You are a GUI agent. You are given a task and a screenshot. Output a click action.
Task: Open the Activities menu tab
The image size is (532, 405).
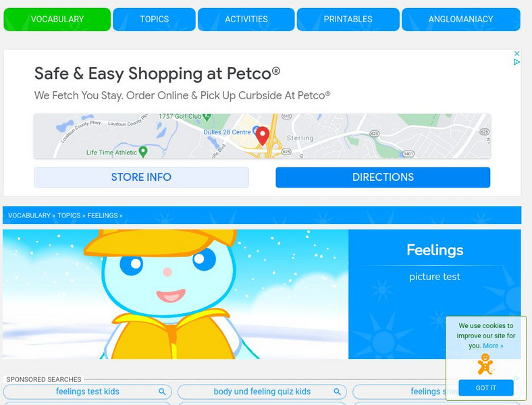point(246,20)
